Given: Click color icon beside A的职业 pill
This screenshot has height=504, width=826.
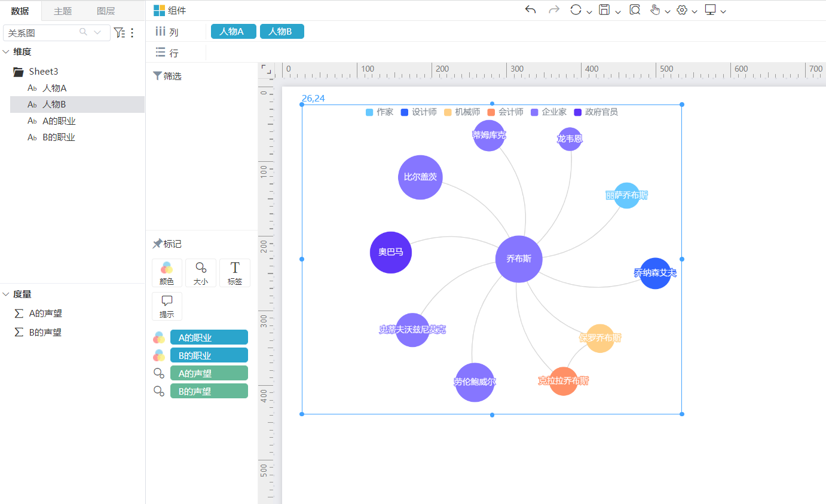Looking at the screenshot, I should 159,337.
